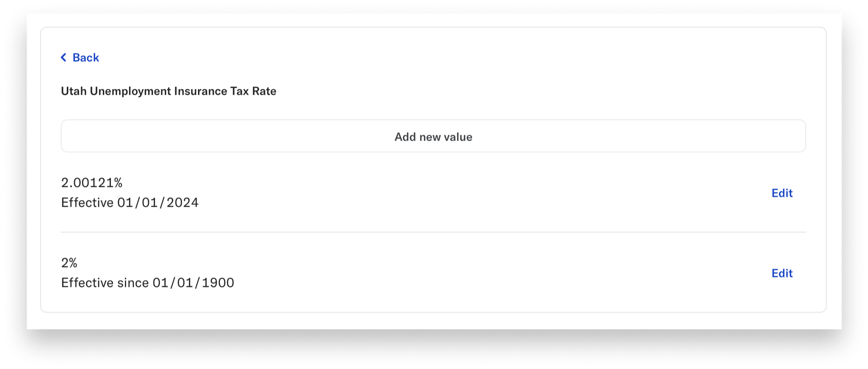This screenshot has height=369, width=868.
Task: Click the word since in the second entry
Action: coord(133,283)
